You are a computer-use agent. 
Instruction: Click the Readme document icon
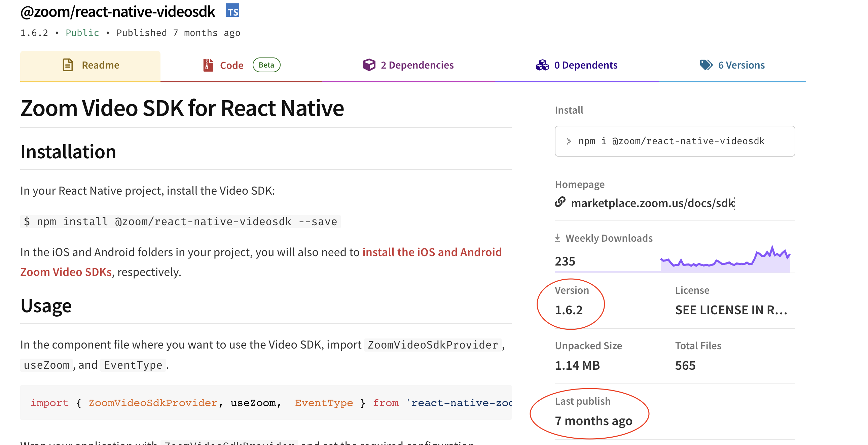(68, 65)
